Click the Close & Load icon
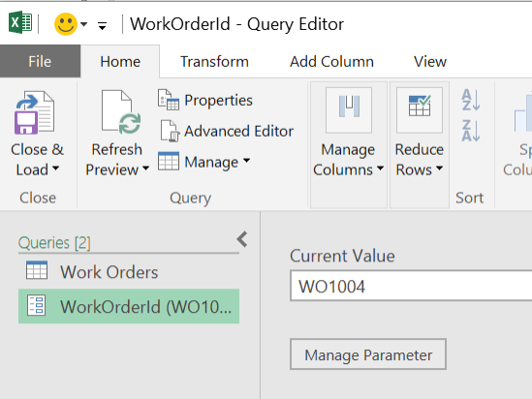This screenshot has width=532, height=399. coord(34,112)
